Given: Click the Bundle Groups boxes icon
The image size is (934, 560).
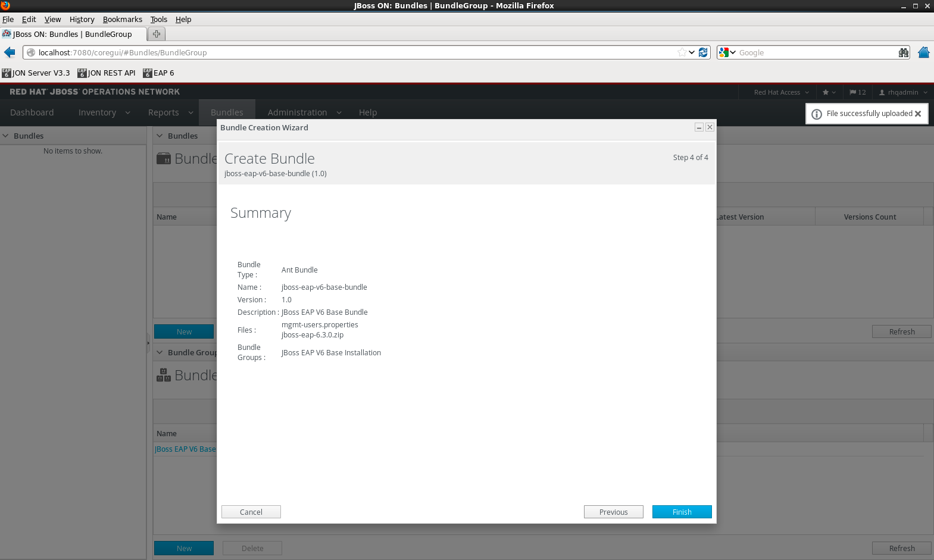Looking at the screenshot, I should click(164, 375).
